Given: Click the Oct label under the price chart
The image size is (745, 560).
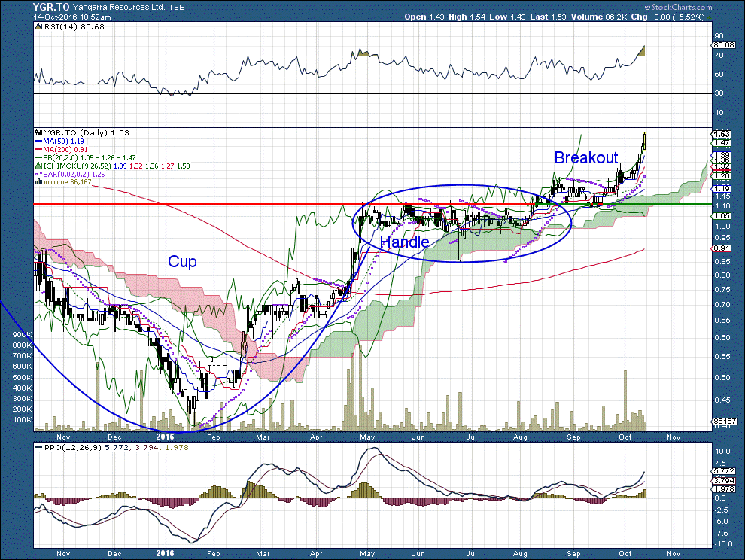Looking at the screenshot, I should coord(625,437).
